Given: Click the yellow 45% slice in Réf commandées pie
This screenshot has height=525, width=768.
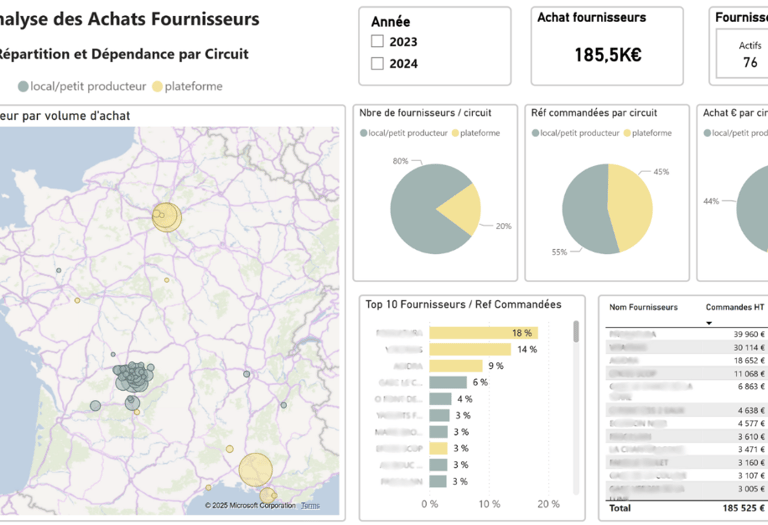Looking at the screenshot, I should 631,208.
